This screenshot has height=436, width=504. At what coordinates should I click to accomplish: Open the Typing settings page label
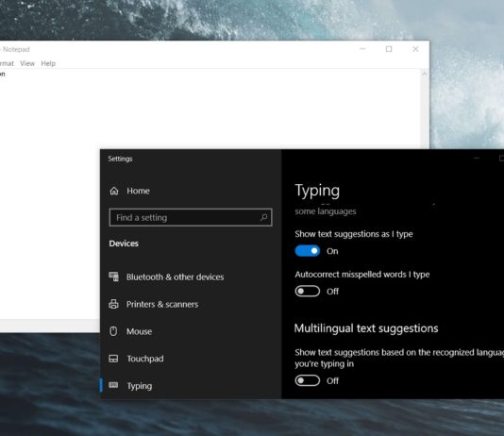[x=139, y=386]
